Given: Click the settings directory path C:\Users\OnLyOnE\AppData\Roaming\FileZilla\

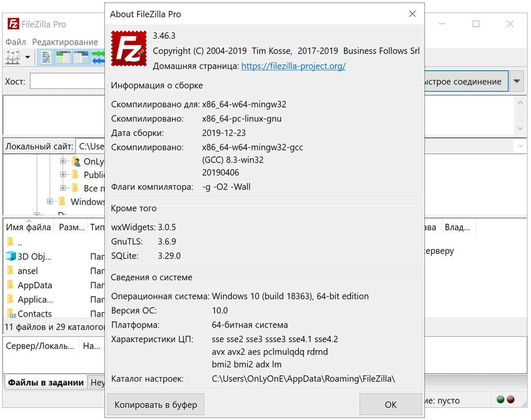Looking at the screenshot, I should click(304, 379).
